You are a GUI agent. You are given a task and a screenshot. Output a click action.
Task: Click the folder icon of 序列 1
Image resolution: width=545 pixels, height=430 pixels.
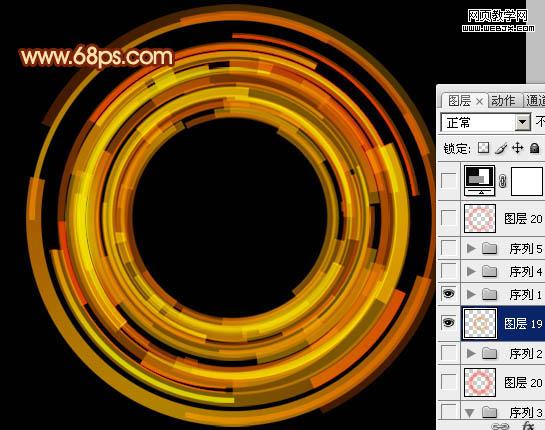[x=490, y=294]
